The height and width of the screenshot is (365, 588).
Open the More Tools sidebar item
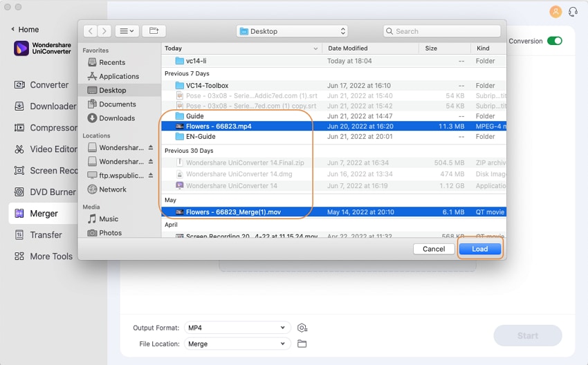tap(44, 256)
